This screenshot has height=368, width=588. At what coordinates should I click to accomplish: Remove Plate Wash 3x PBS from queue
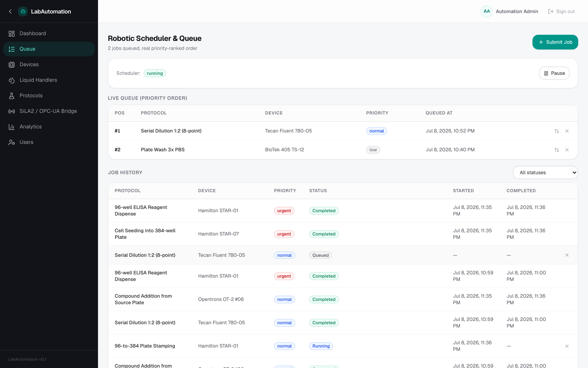tap(567, 150)
